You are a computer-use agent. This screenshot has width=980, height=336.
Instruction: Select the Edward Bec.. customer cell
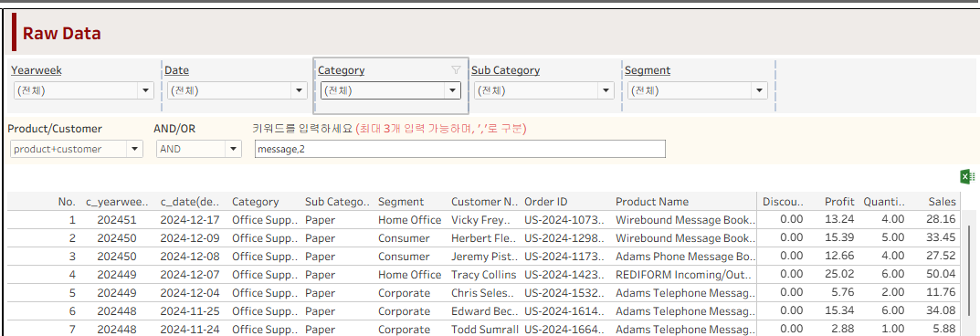coord(484,311)
